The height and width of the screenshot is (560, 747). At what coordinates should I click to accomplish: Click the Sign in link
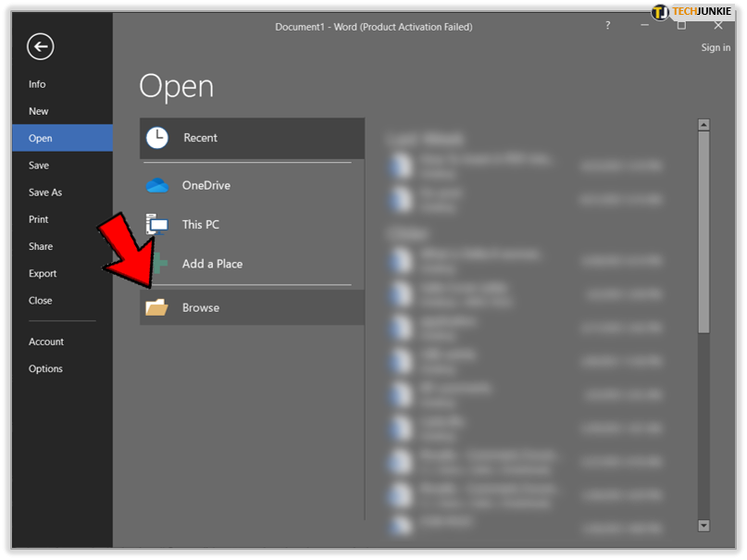coord(716,48)
